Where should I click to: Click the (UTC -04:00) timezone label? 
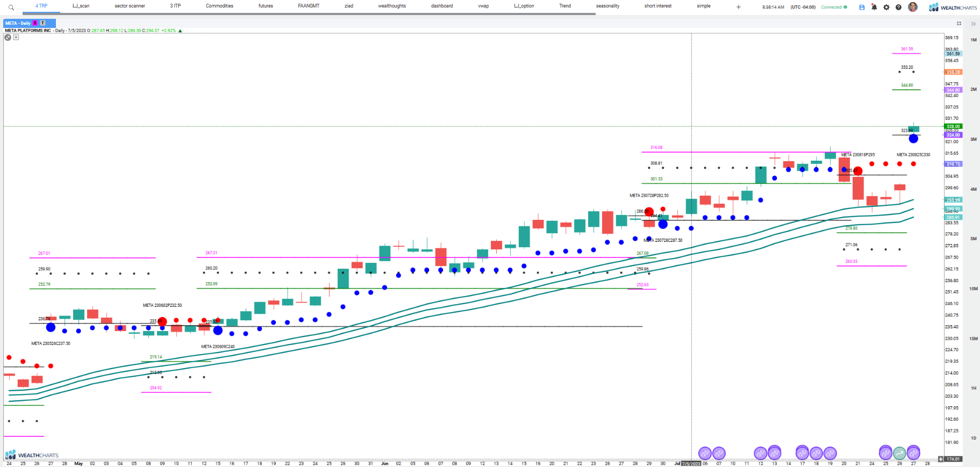803,7
